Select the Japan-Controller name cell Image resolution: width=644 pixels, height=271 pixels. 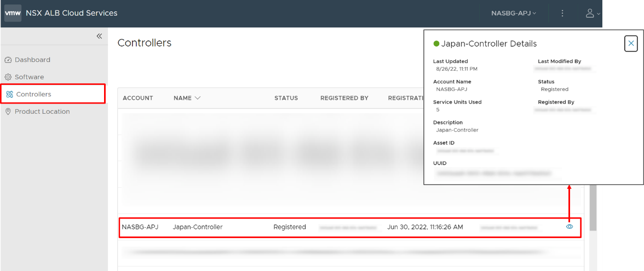(x=198, y=227)
